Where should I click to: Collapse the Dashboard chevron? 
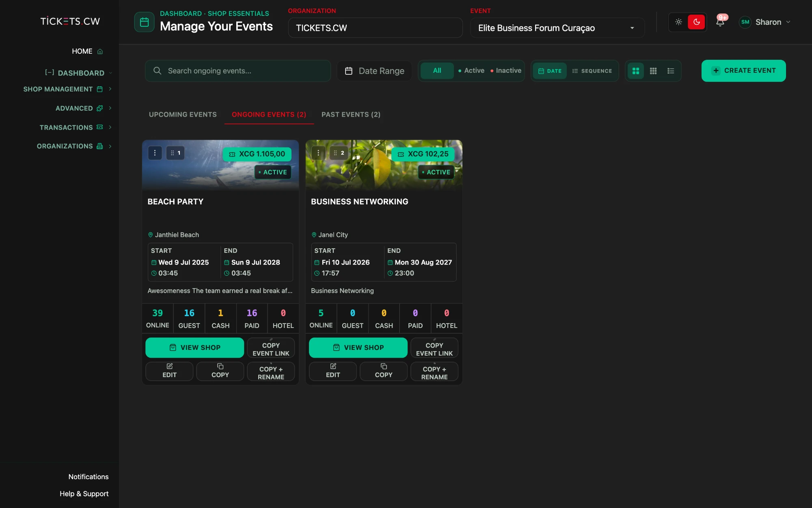point(110,73)
